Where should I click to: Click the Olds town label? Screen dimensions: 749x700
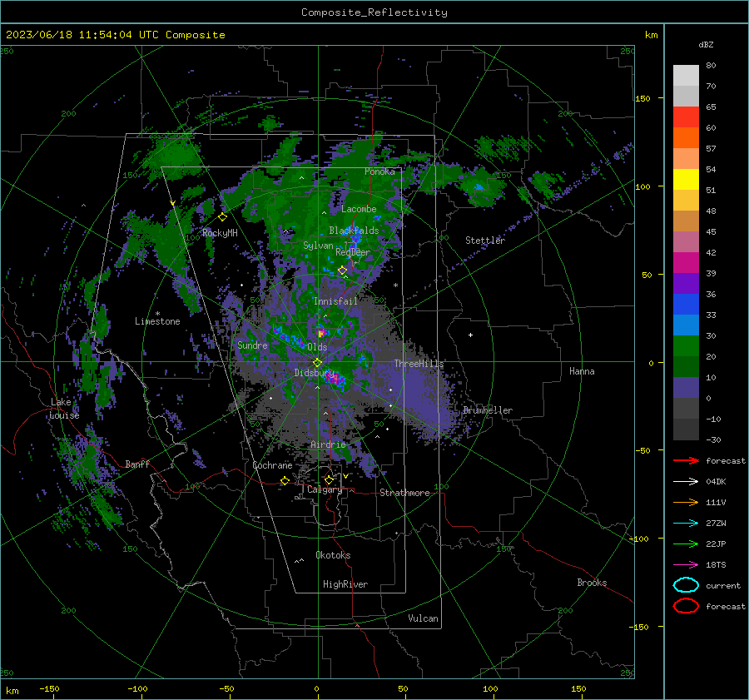317,347
